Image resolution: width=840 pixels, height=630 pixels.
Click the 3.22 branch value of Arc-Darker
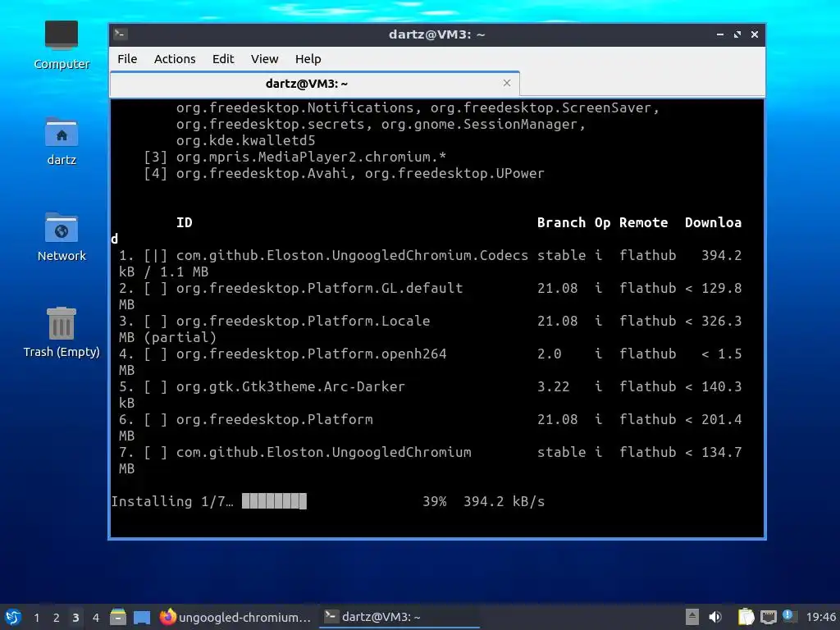554,387
